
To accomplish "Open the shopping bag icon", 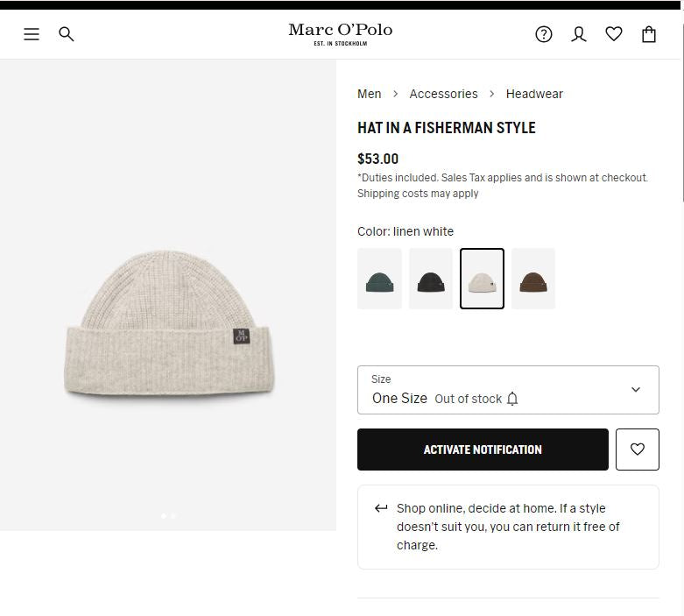I will [x=649, y=34].
